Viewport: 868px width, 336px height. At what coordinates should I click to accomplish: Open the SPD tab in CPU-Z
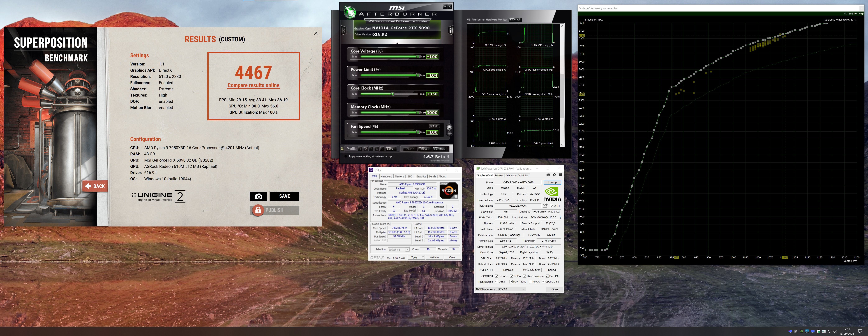click(410, 176)
